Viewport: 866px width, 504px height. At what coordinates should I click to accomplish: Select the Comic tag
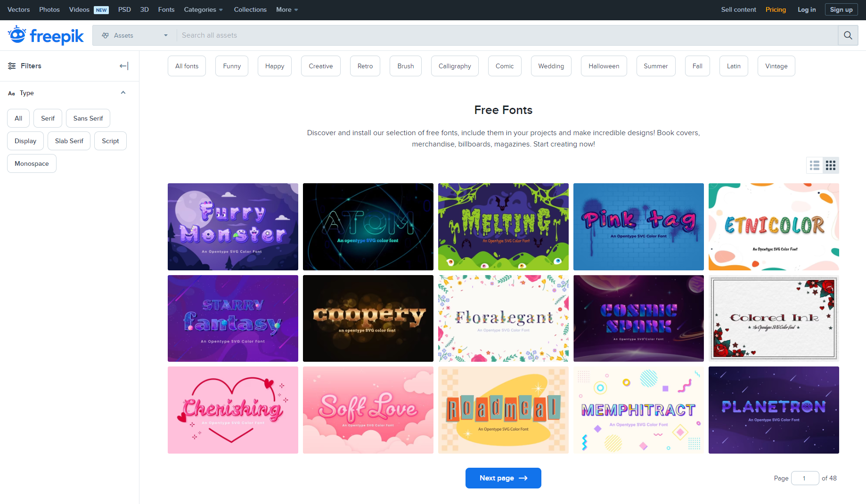[505, 66]
